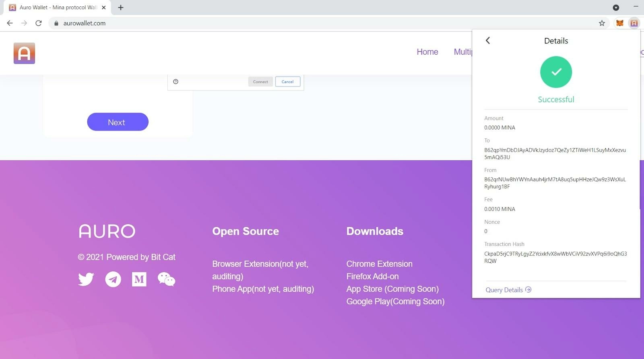Screen dimensions: 644x359
Task: Reload the page
Action: [x=39, y=23]
